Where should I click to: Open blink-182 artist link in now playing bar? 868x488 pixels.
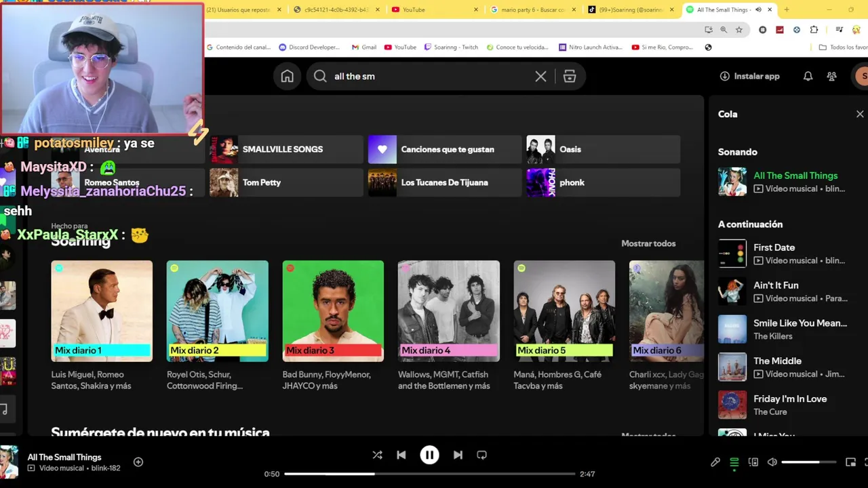tap(106, 468)
